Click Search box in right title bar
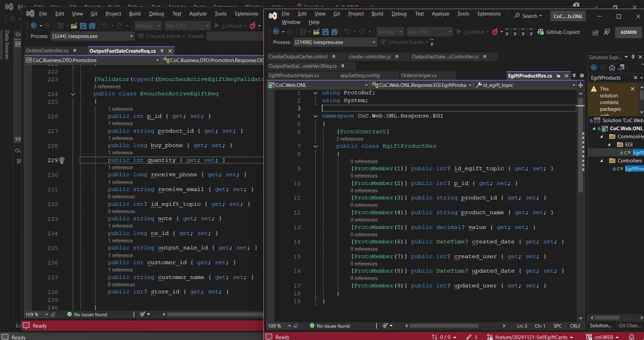644x340 pixels. [x=528, y=16]
